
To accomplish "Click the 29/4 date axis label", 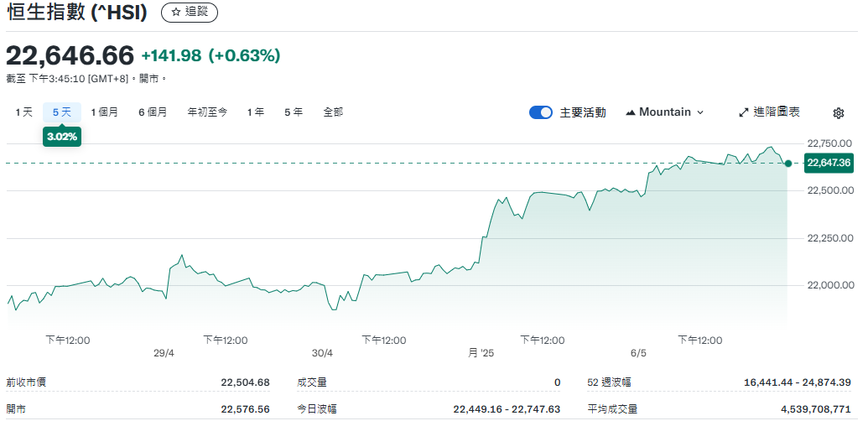I will pyautogui.click(x=164, y=353).
